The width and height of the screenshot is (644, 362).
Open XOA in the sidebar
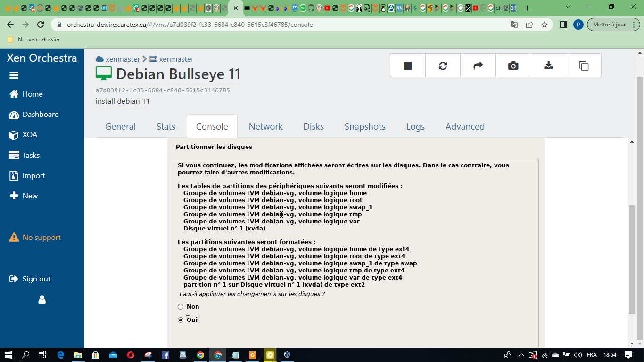coord(23,135)
